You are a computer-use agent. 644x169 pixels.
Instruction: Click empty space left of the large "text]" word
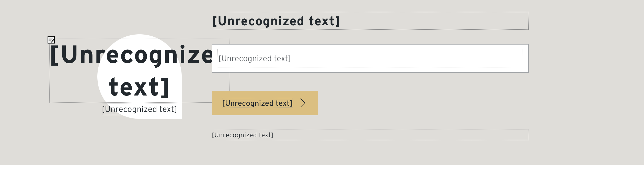(x=77, y=87)
